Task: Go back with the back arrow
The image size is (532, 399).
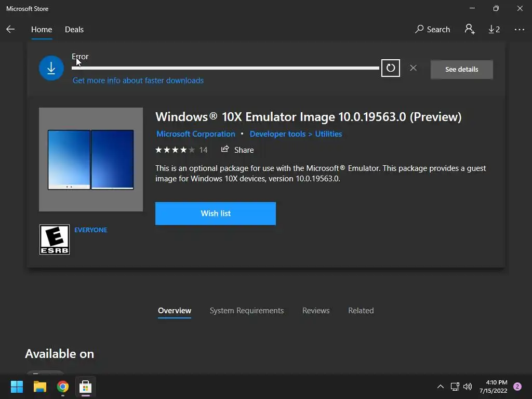Action: coord(10,29)
